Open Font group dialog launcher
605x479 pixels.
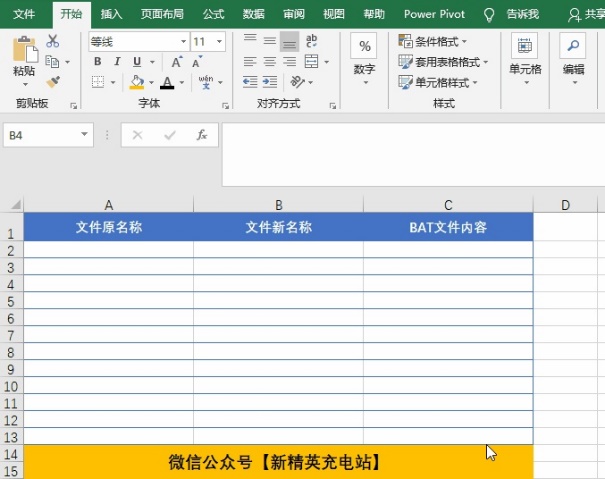tap(225, 106)
